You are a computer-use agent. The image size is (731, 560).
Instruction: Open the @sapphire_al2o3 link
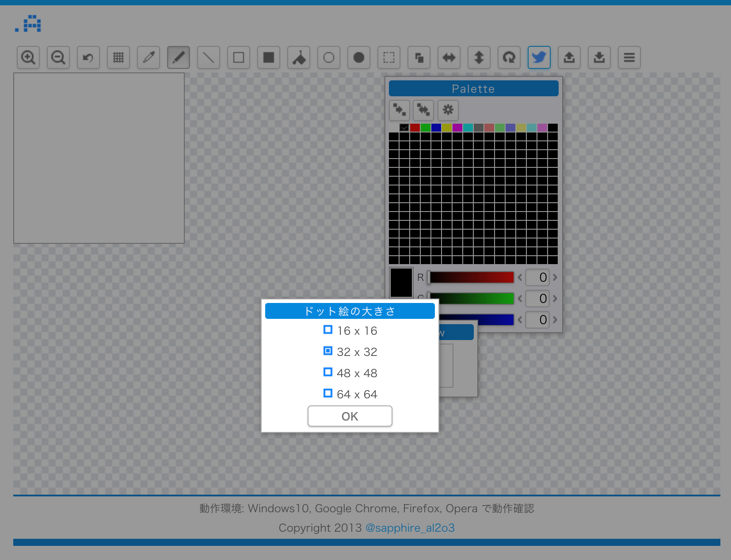[x=410, y=528]
